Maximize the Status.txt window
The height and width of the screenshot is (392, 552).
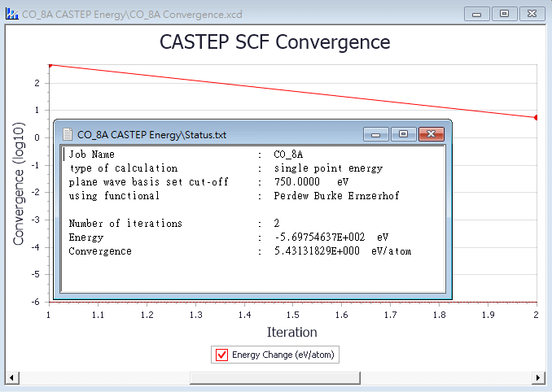click(403, 135)
